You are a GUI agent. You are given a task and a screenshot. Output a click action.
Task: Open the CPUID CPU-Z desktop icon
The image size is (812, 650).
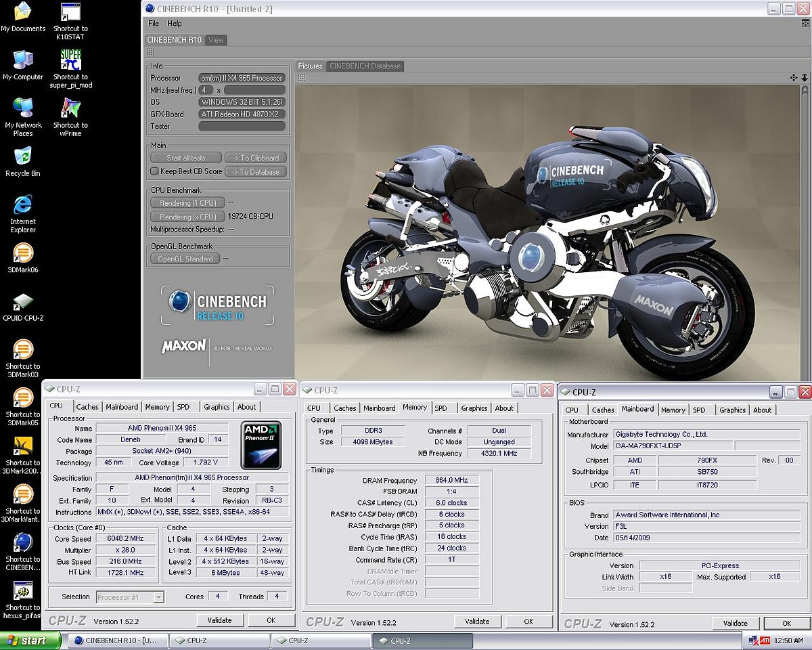pyautogui.click(x=23, y=307)
